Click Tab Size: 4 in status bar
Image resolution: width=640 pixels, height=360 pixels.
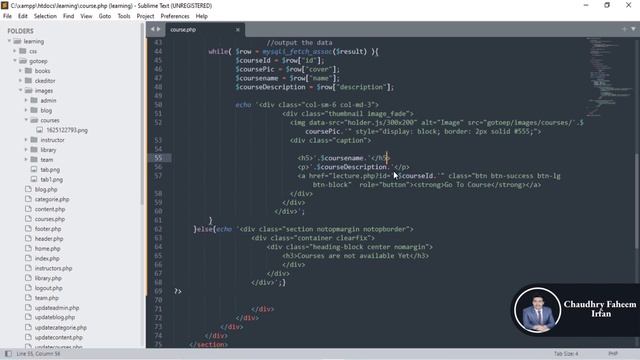tap(566, 353)
